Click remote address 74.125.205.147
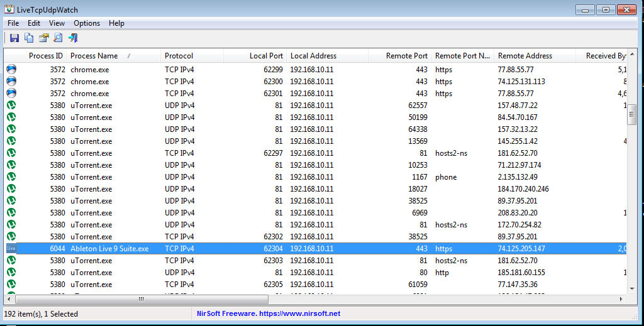The image size is (644, 326). tap(521, 249)
